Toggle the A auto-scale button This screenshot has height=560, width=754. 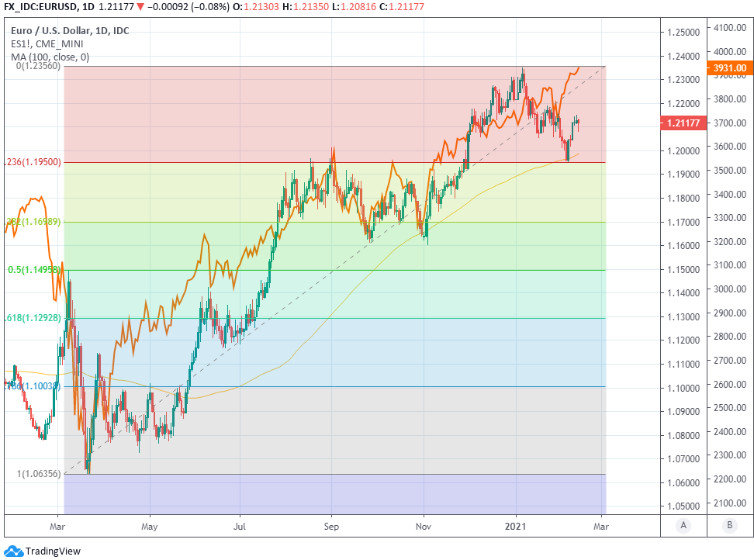tap(683, 525)
